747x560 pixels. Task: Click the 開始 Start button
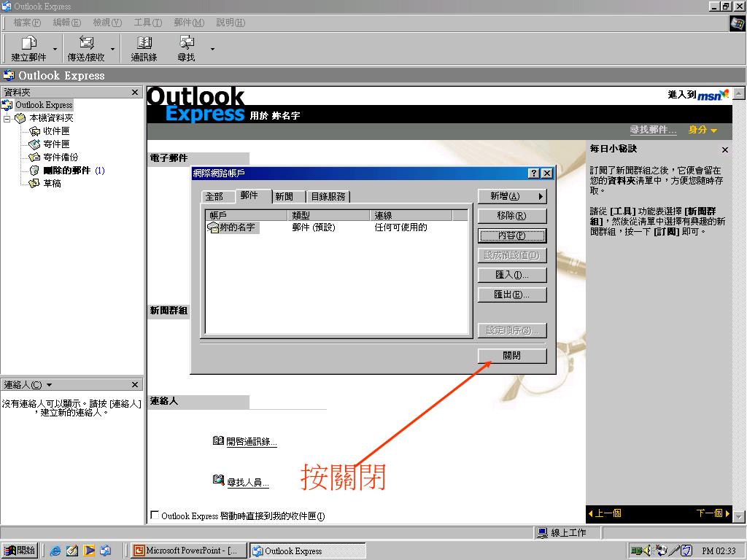click(x=20, y=551)
